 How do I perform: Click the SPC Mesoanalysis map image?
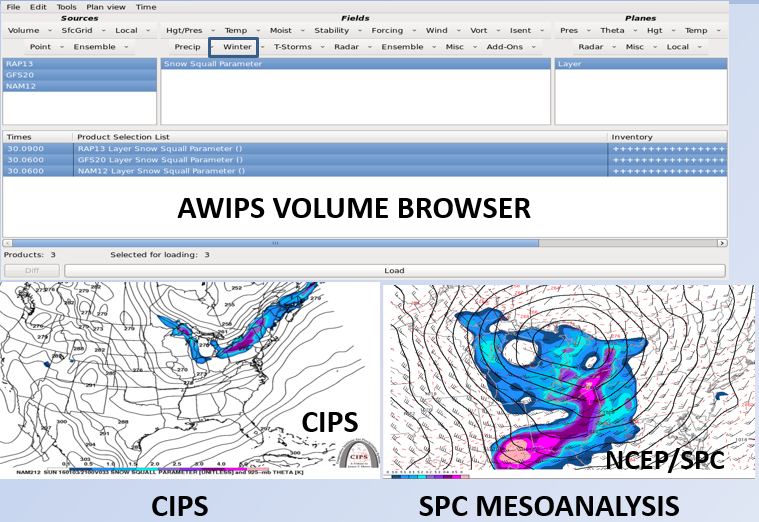point(569,382)
